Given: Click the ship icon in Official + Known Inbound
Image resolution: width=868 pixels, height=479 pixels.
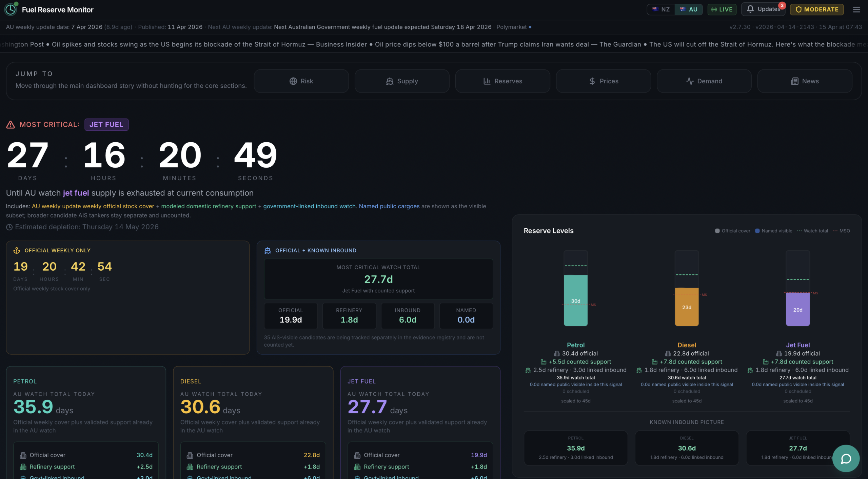Looking at the screenshot, I should click(x=268, y=250).
